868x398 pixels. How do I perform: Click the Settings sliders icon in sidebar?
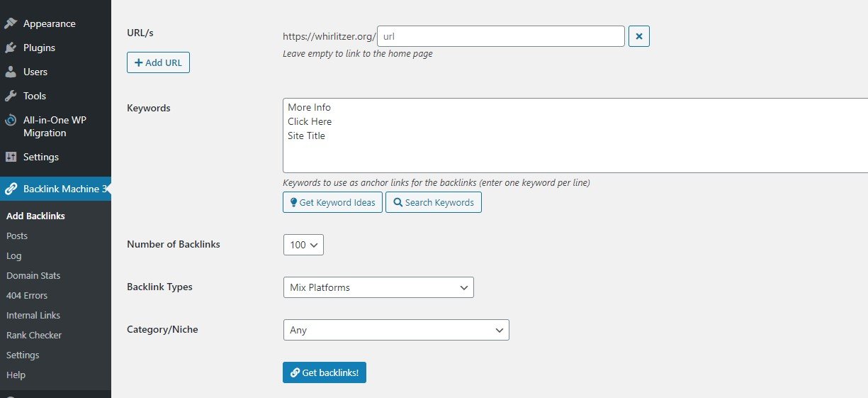point(11,157)
